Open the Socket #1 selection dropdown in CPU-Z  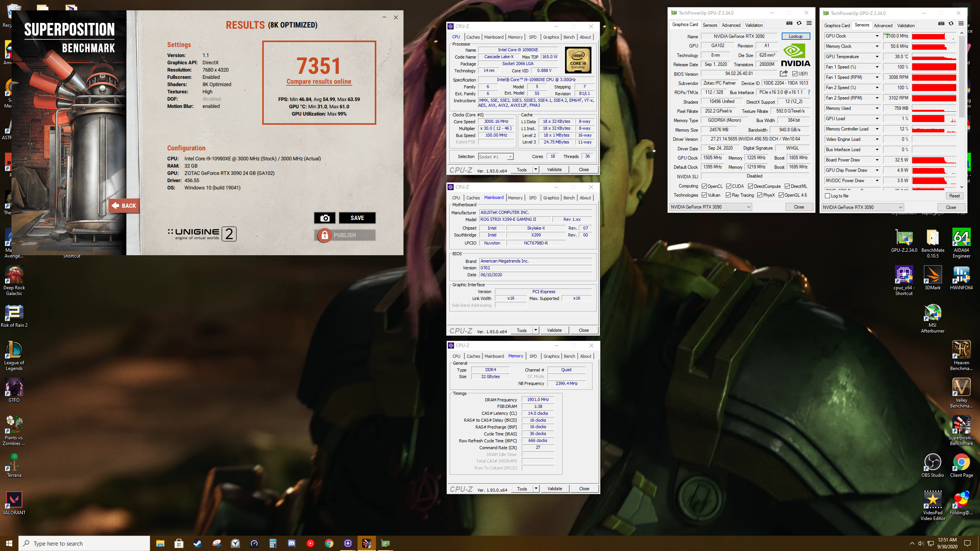[496, 157]
